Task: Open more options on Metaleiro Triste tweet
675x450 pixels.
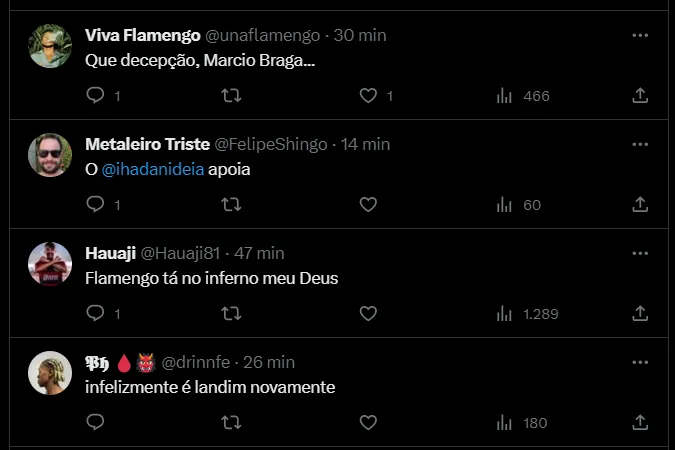Action: [640, 144]
